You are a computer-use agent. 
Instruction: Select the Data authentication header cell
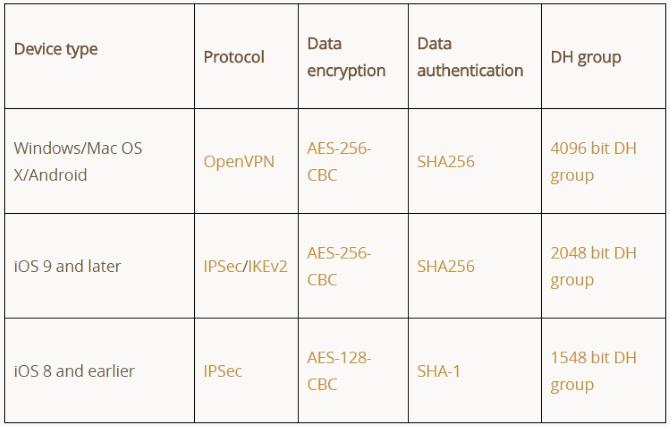click(x=470, y=57)
